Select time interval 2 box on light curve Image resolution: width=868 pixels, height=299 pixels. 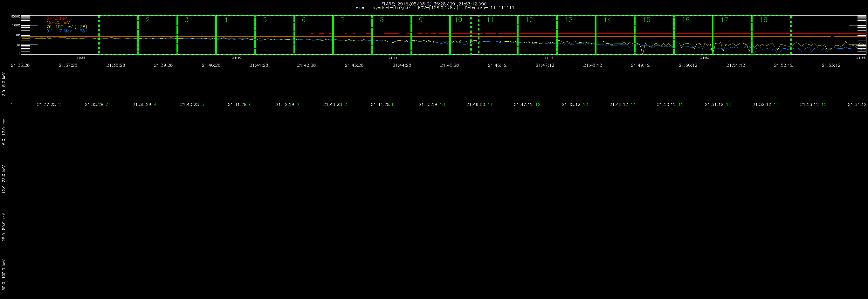(158, 35)
